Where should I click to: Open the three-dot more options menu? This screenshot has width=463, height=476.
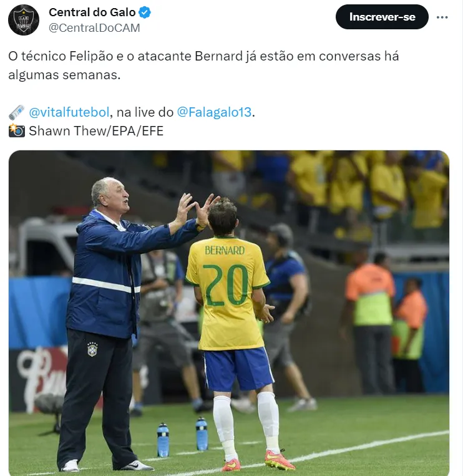pyautogui.click(x=442, y=17)
